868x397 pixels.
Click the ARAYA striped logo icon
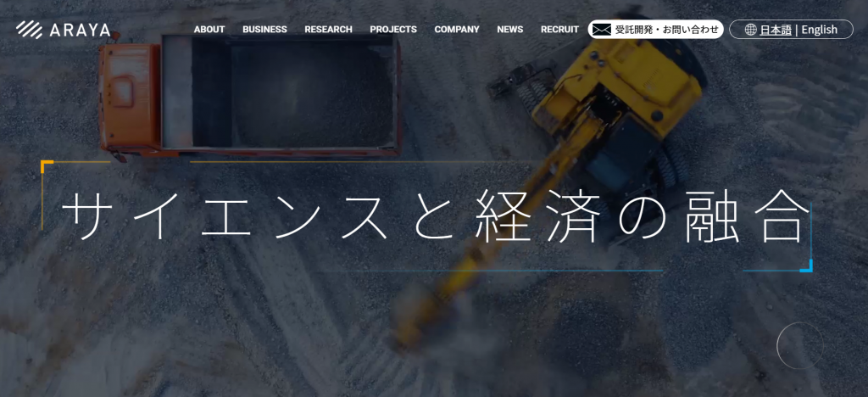click(x=30, y=30)
